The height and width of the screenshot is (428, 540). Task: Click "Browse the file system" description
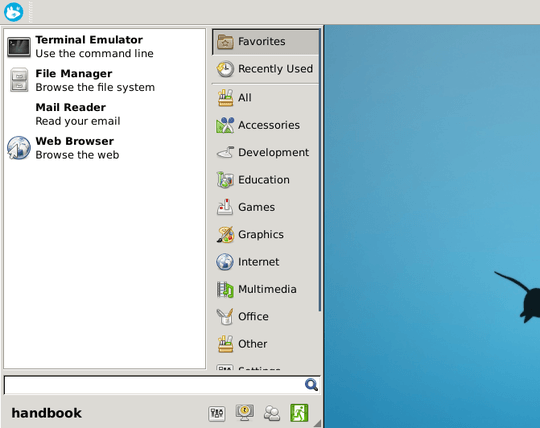point(95,87)
